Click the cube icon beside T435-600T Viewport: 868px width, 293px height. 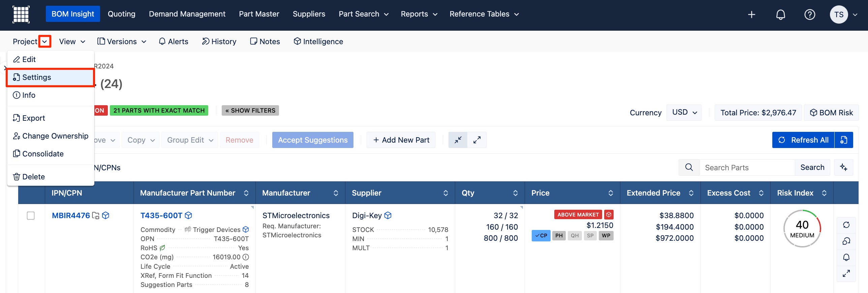tap(189, 215)
